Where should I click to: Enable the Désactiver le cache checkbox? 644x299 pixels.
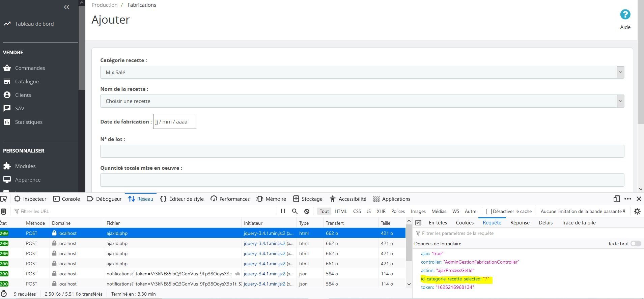tap(488, 212)
